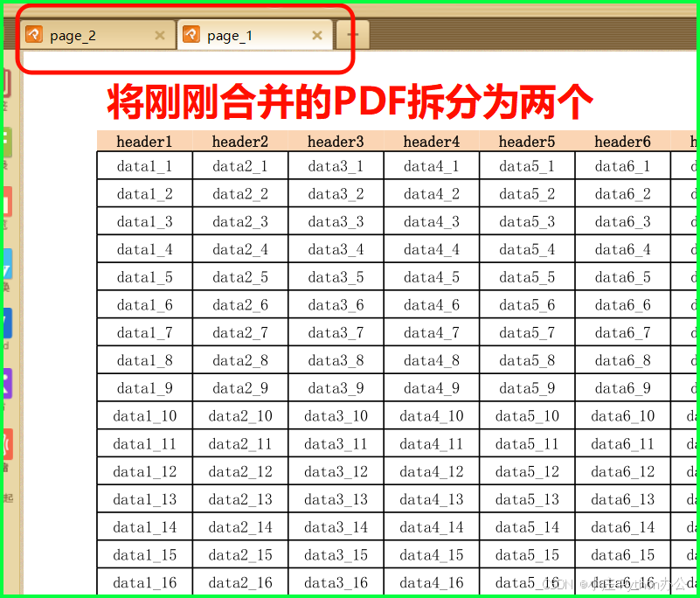Click the header2 column heading
700x598 pixels.
click(x=240, y=142)
